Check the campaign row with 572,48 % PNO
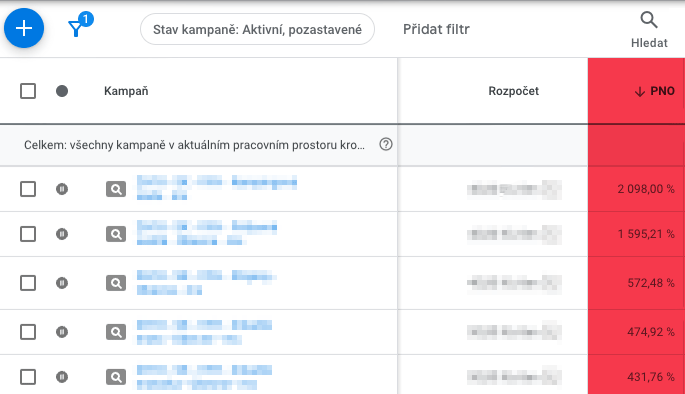Image resolution: width=685 pixels, height=394 pixels. click(x=28, y=283)
